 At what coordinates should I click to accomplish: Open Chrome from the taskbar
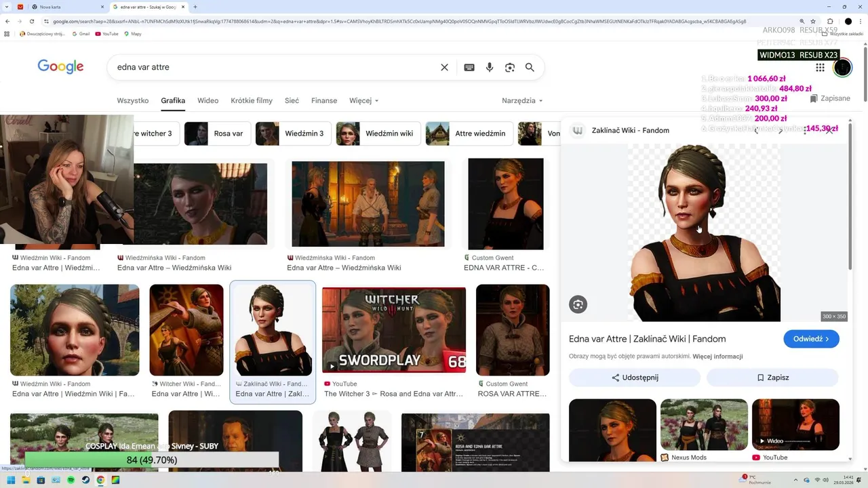100,480
